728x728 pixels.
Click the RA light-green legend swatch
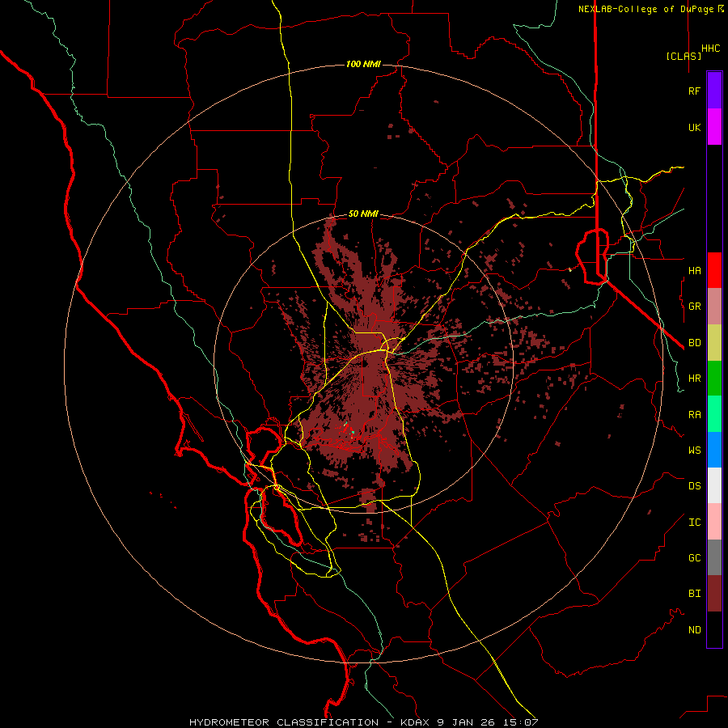tap(714, 414)
